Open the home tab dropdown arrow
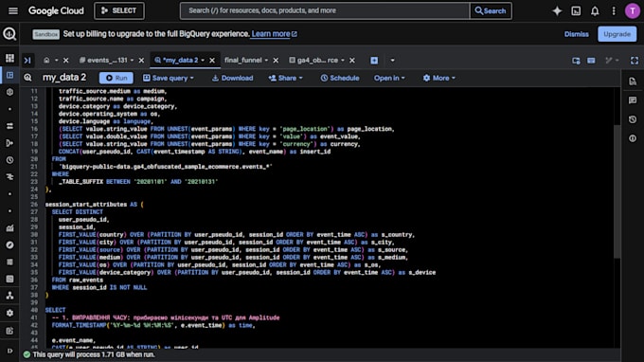The image size is (644, 362). pos(57,61)
